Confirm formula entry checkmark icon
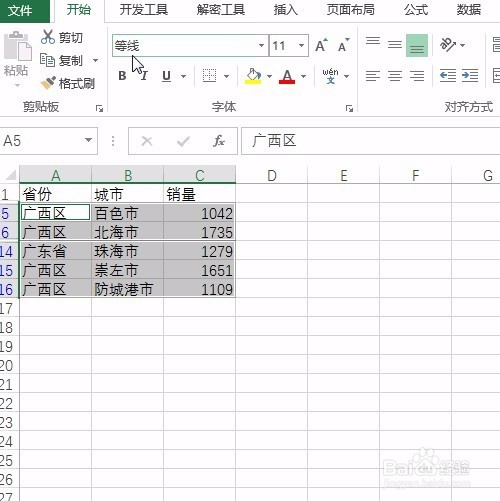500x501 pixels. coord(183,141)
